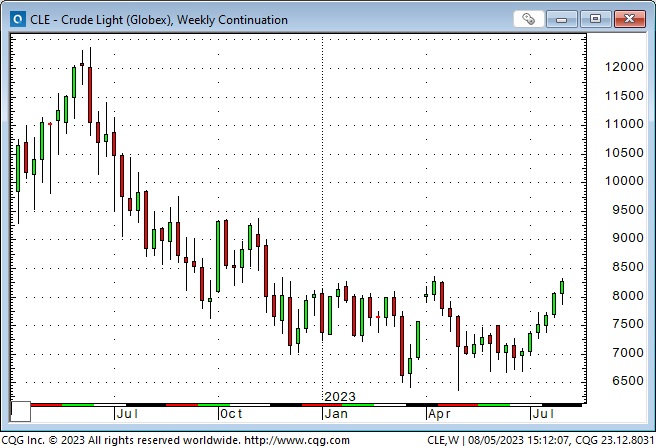The image size is (656, 448).
Task: Click the window title 'CLE - Crude Light (Globex)'
Action: pos(100,20)
